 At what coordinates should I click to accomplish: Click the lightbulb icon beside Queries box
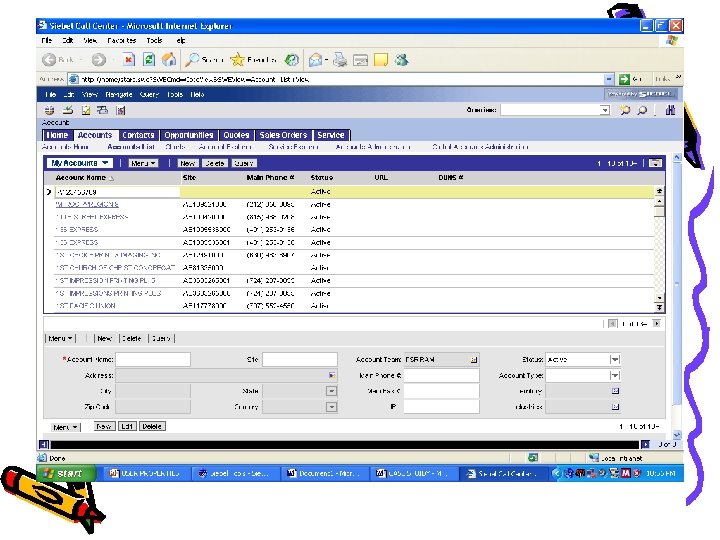(x=625, y=110)
